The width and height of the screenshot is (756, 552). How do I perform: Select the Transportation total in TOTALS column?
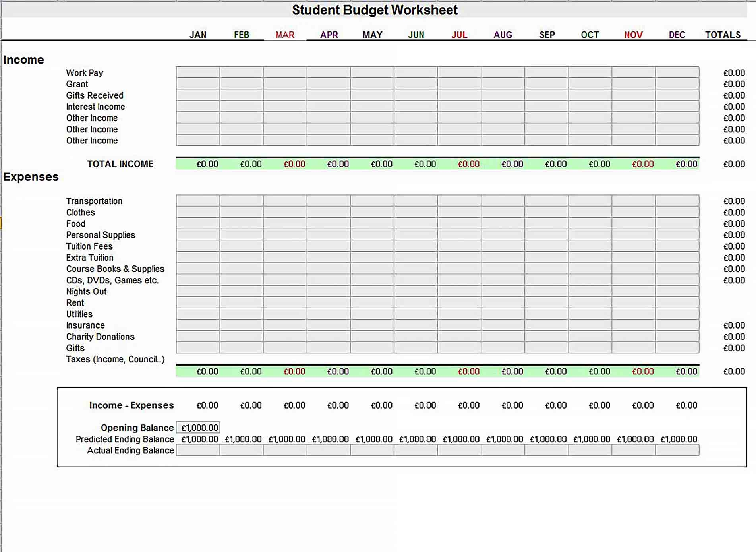tap(734, 201)
